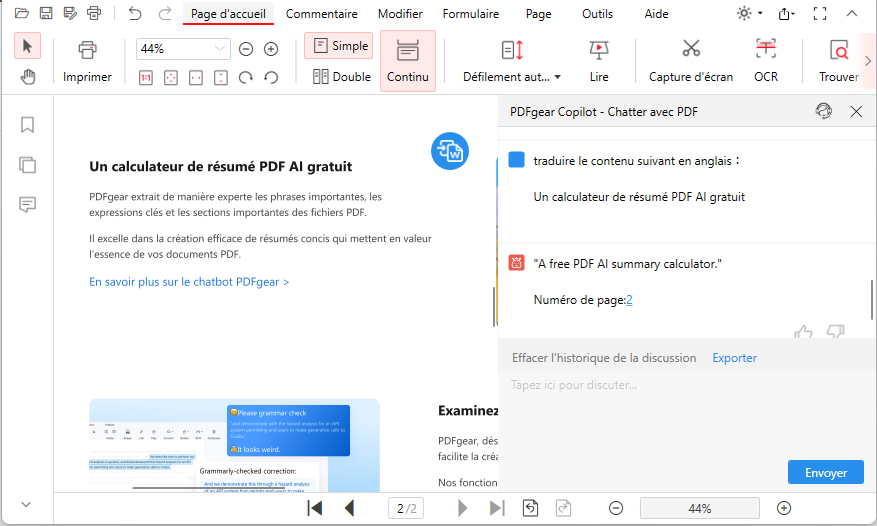877x526 pixels.
Task: Fit page width icon
Action: pos(196,78)
